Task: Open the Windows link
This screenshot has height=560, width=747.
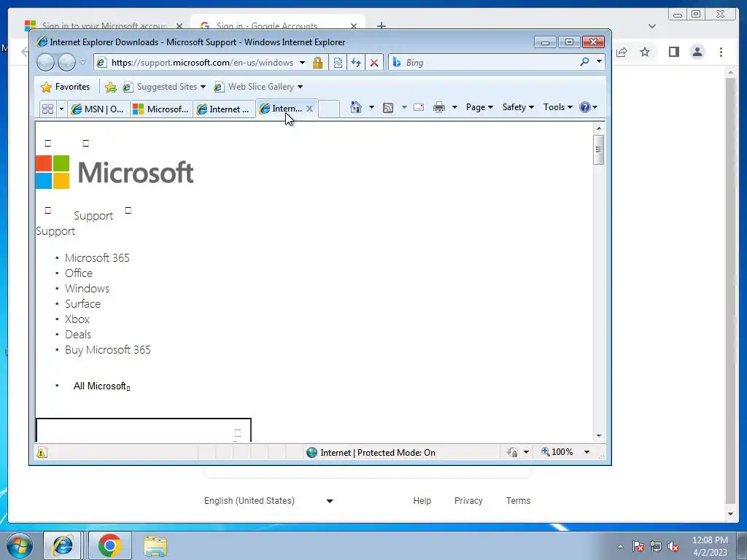Action: (x=88, y=289)
